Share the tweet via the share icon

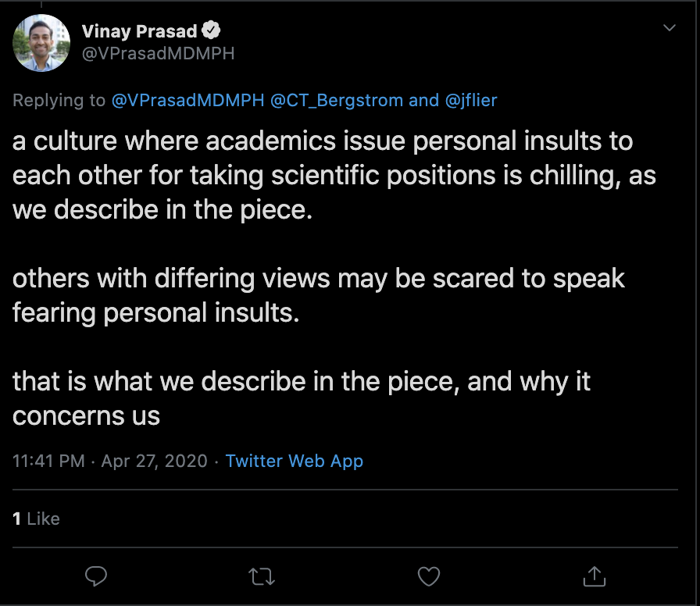coord(595,576)
